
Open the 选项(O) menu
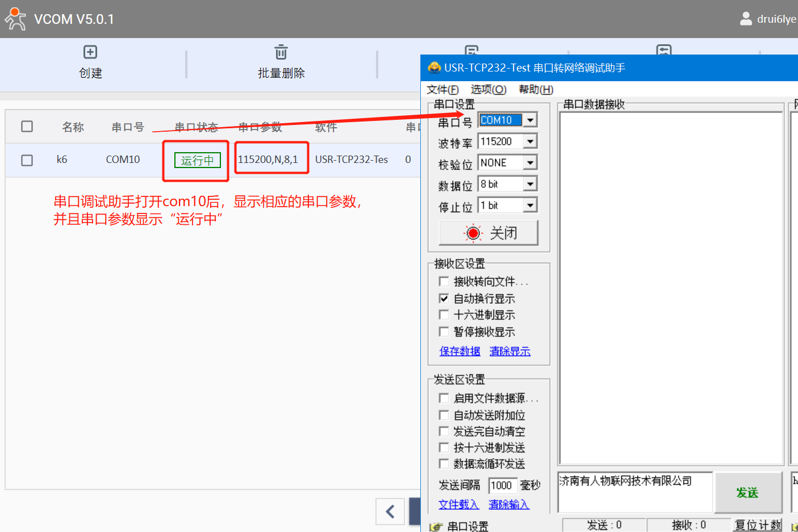(x=488, y=90)
